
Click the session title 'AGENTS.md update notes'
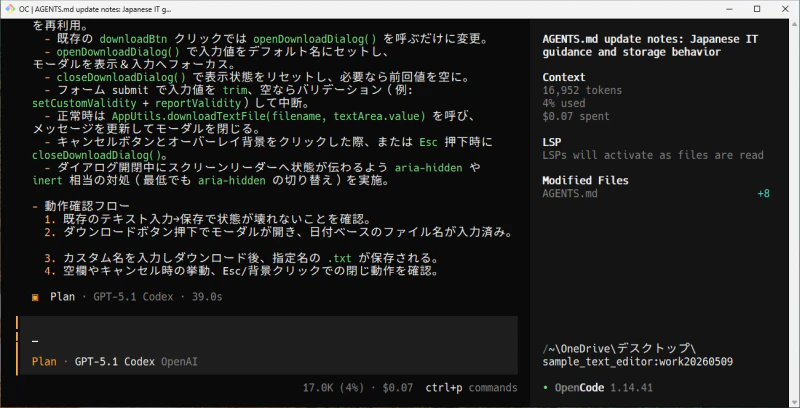point(650,45)
